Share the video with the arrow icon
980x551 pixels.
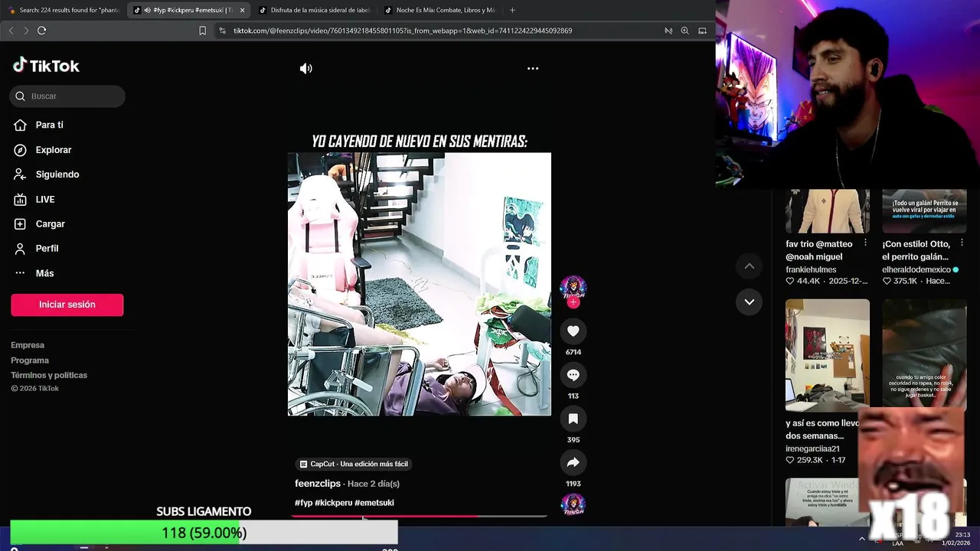coord(573,462)
